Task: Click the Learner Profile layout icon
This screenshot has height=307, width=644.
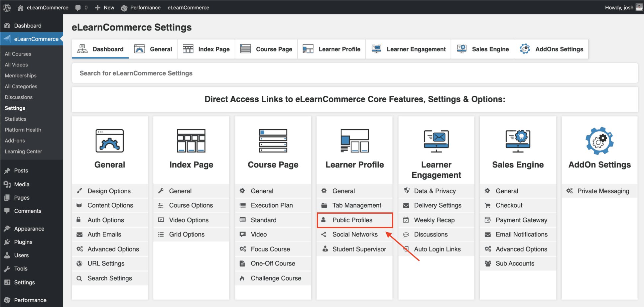Action: pyautogui.click(x=354, y=141)
